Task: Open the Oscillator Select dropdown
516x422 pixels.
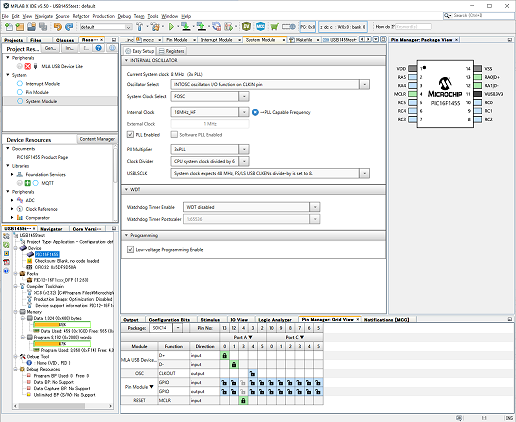Action: 364,85
